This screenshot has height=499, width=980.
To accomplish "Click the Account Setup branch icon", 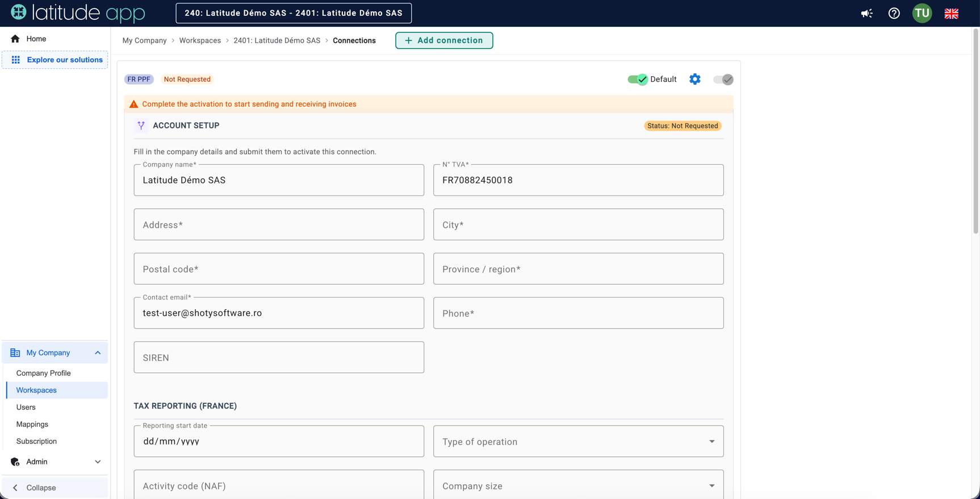I will click(141, 126).
